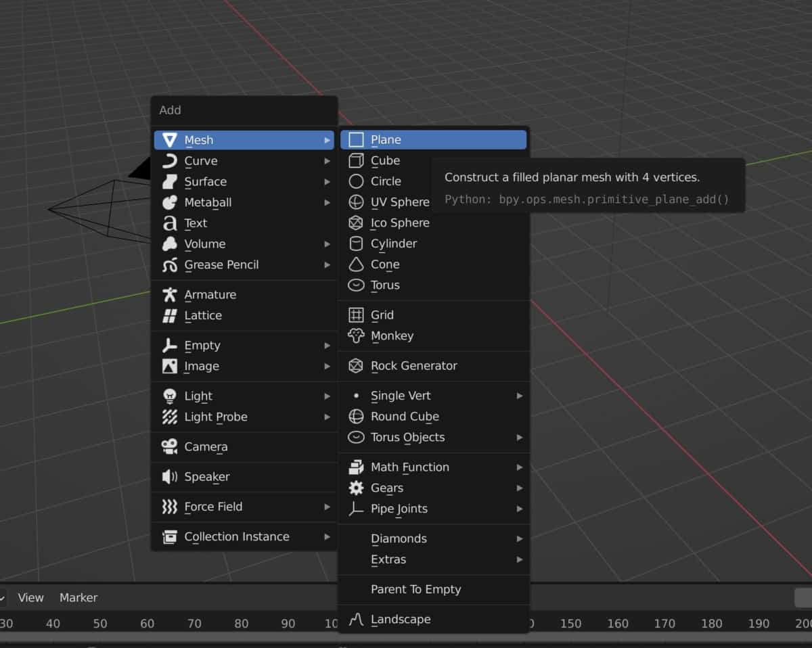Choose Parent To Empty option

pos(415,589)
